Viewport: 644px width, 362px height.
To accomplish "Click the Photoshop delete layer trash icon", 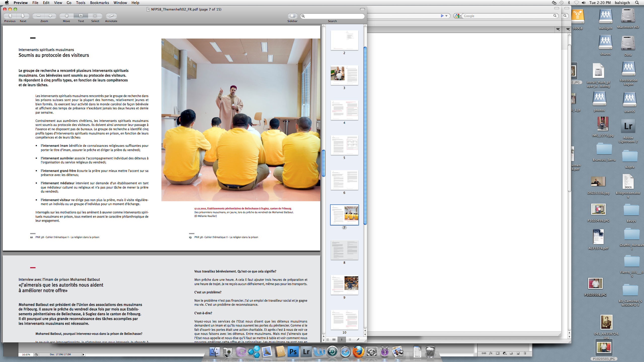I will (x=525, y=353).
